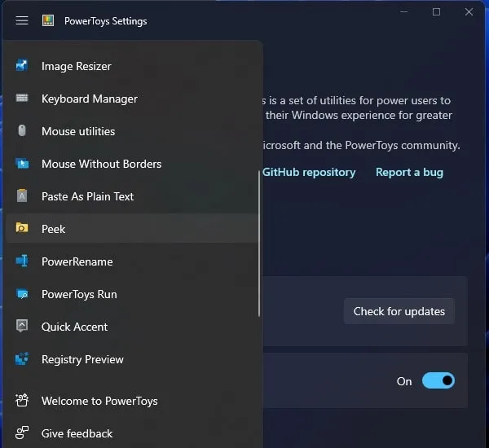
Task: Go to Mouse utilities page
Action: pos(133,131)
